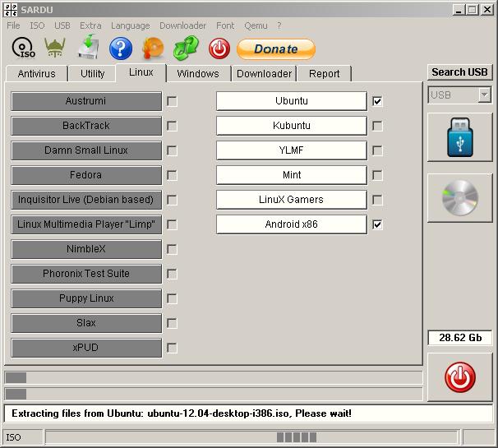Click the ISO disc toolbar icon

click(24, 48)
